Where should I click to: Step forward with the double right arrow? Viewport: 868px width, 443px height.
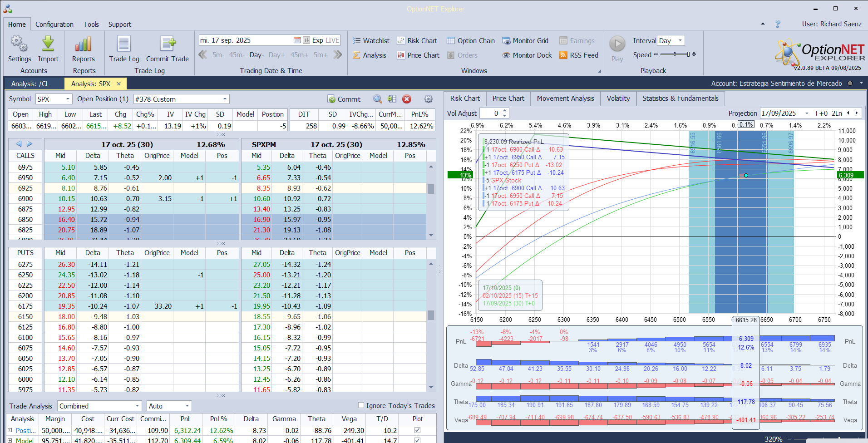pos(337,55)
